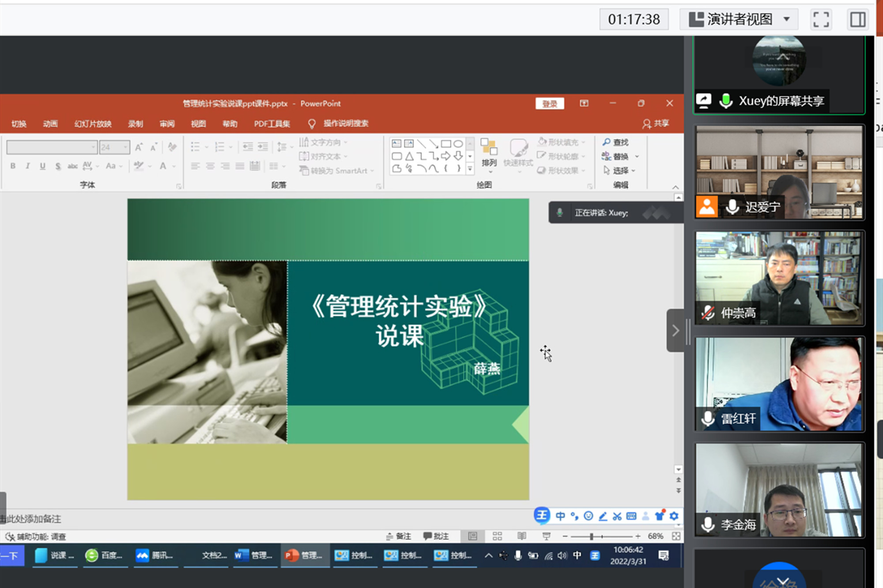Collapse the participant video panel with the chevron
The height and width of the screenshot is (588, 883).
[675, 331]
